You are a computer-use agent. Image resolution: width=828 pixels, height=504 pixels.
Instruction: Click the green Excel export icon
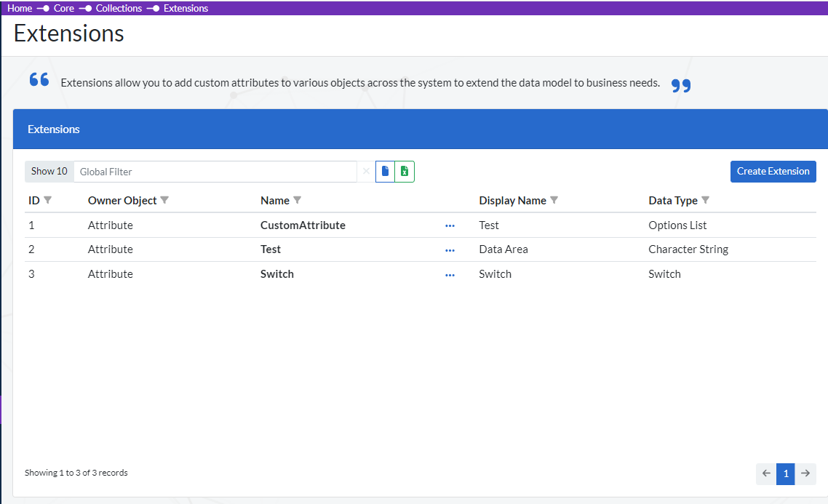pyautogui.click(x=405, y=172)
